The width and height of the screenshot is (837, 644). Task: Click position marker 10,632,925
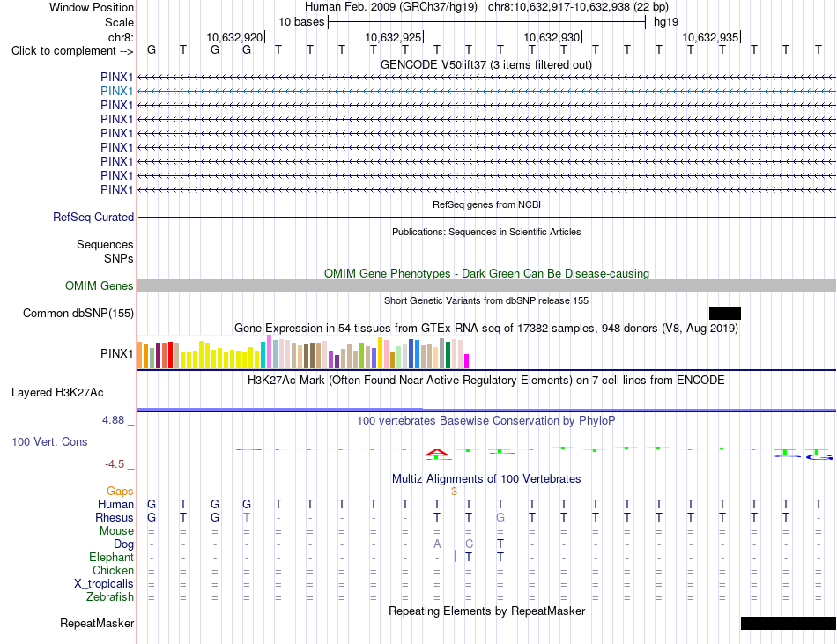pos(394,37)
